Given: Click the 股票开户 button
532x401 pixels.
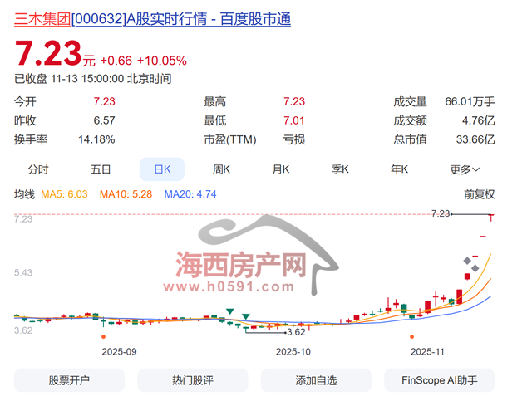Looking at the screenshot, I should 69,380.
